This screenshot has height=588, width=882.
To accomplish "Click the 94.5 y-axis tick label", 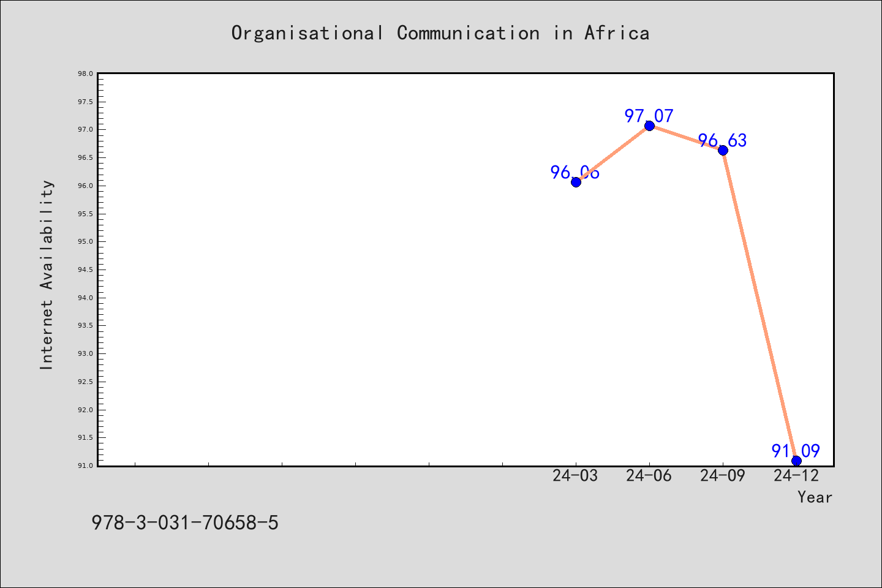I will tap(85, 269).
